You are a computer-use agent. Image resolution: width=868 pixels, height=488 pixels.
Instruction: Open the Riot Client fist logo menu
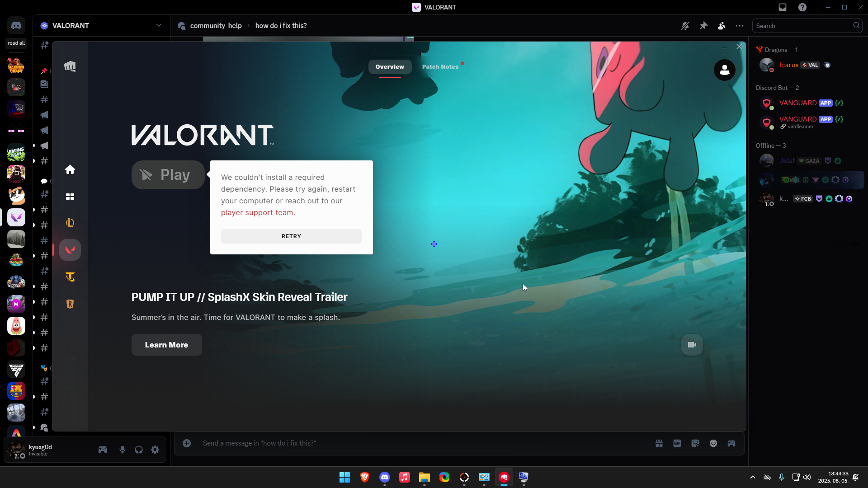tap(70, 66)
